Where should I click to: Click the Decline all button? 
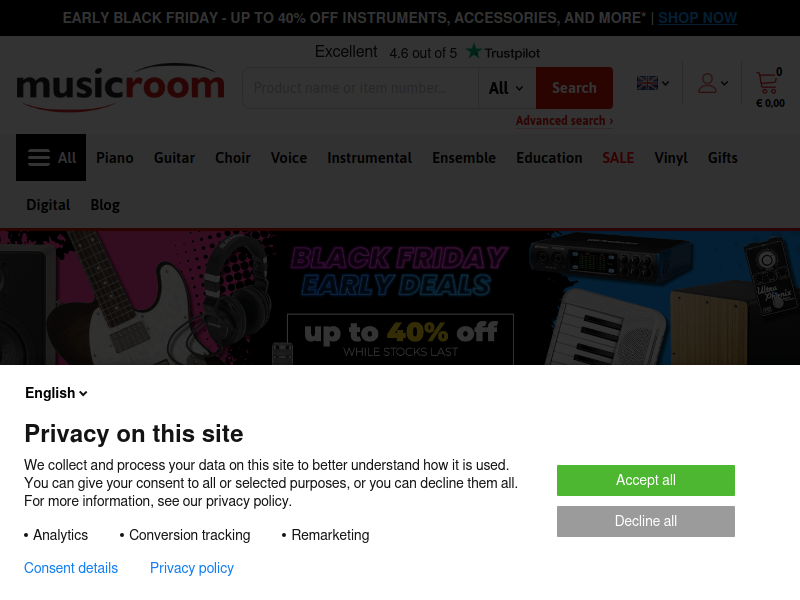pyautogui.click(x=645, y=521)
